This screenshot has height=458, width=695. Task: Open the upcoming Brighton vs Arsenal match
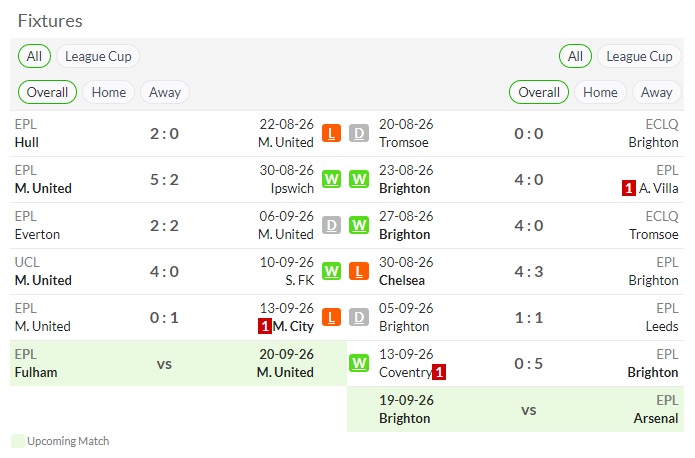515,410
